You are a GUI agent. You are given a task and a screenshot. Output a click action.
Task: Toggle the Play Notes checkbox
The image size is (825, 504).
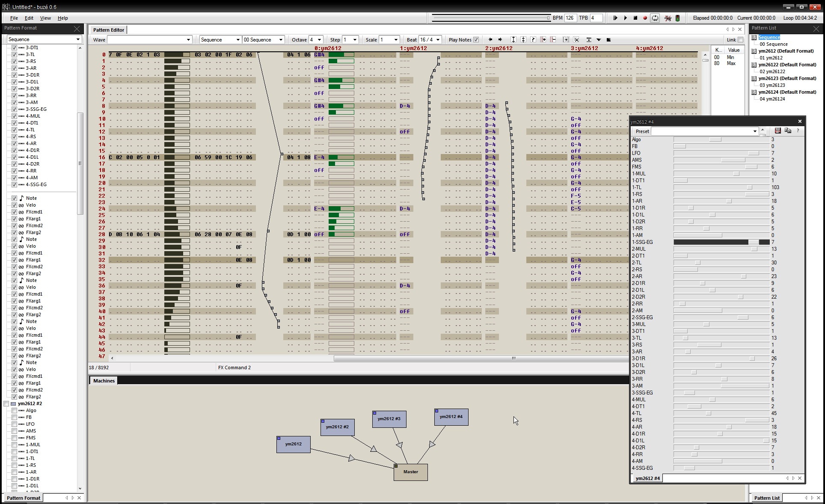click(x=476, y=40)
